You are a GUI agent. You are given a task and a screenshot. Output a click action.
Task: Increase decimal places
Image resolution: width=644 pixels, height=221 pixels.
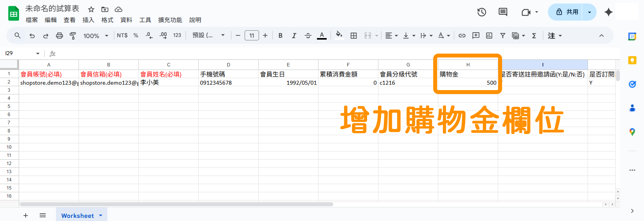[x=163, y=35]
